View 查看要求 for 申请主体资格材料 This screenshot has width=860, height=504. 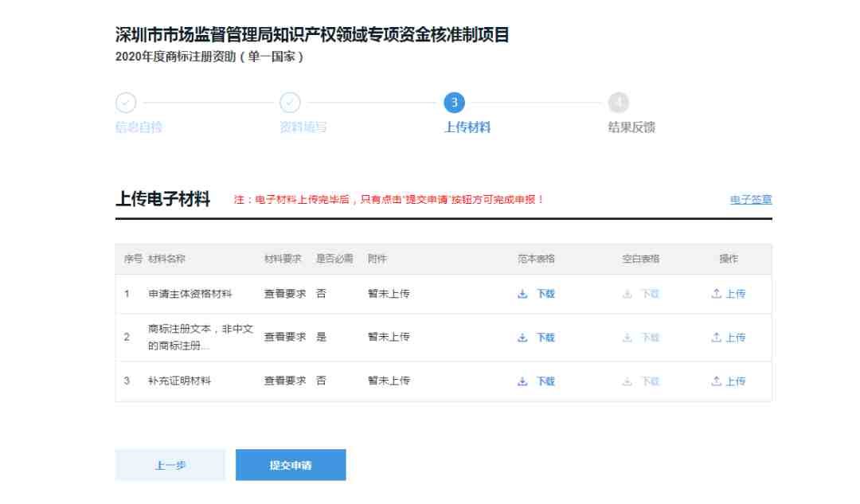tap(284, 294)
